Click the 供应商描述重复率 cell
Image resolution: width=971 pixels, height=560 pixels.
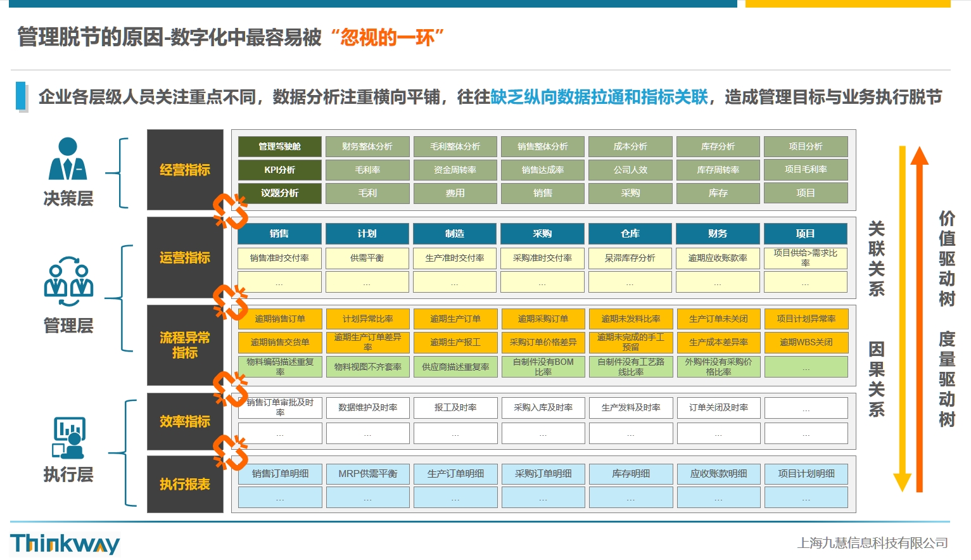(x=455, y=367)
